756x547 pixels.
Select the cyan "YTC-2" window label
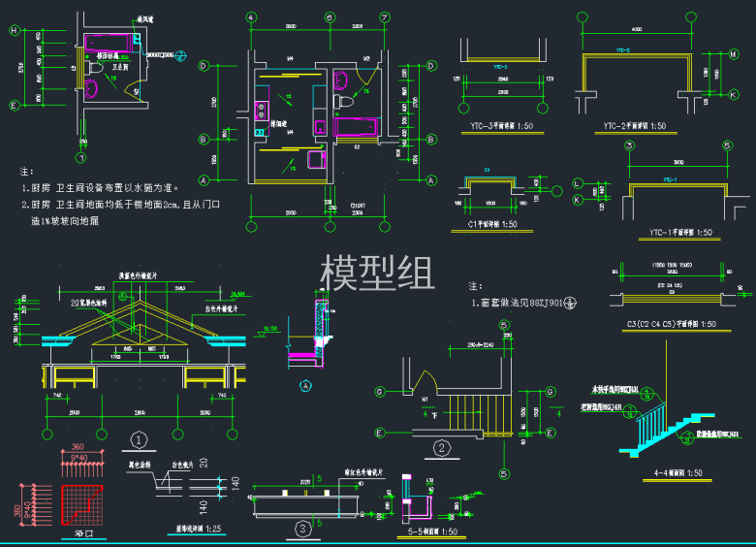click(623, 50)
